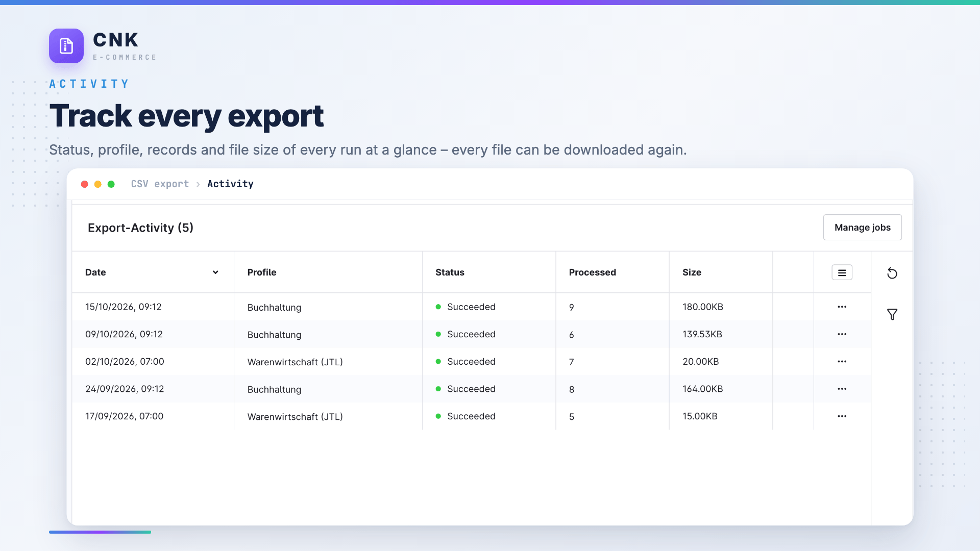Open the filter funnel icon

point(892,314)
